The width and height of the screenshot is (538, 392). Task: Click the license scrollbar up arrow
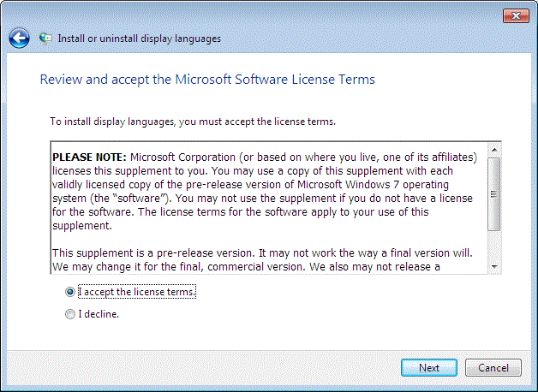pyautogui.click(x=494, y=150)
